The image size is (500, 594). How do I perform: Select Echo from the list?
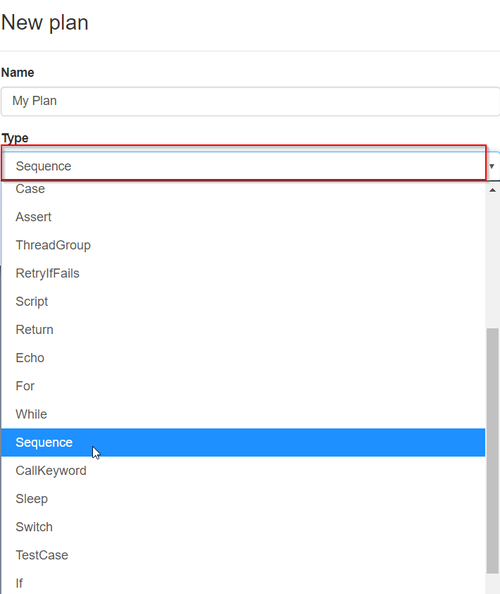pos(243,358)
